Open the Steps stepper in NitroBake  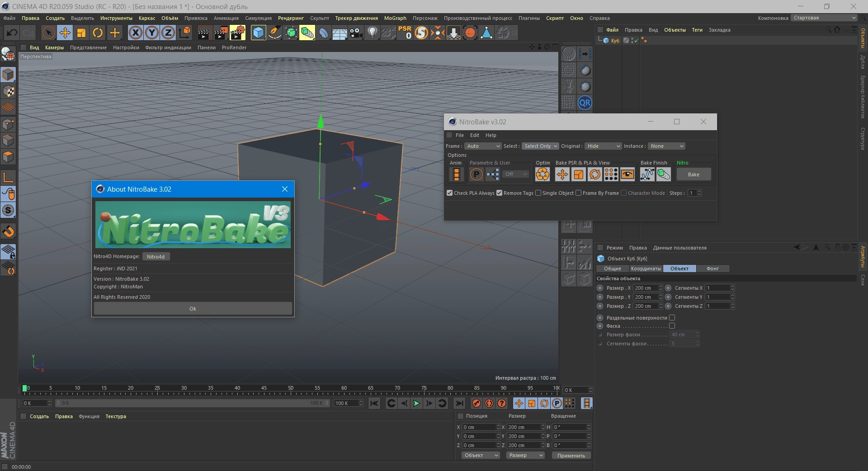[699, 193]
